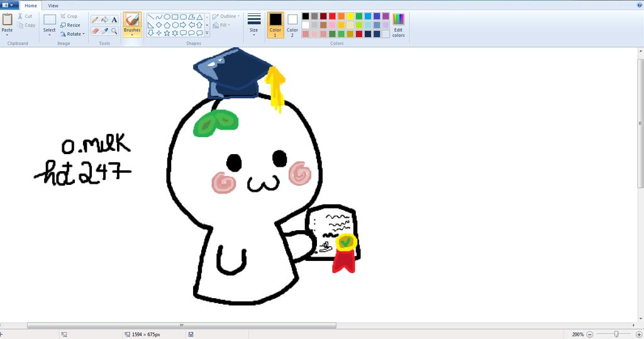Switch to the Home ribbon tab
644x339 pixels.
click(x=30, y=6)
